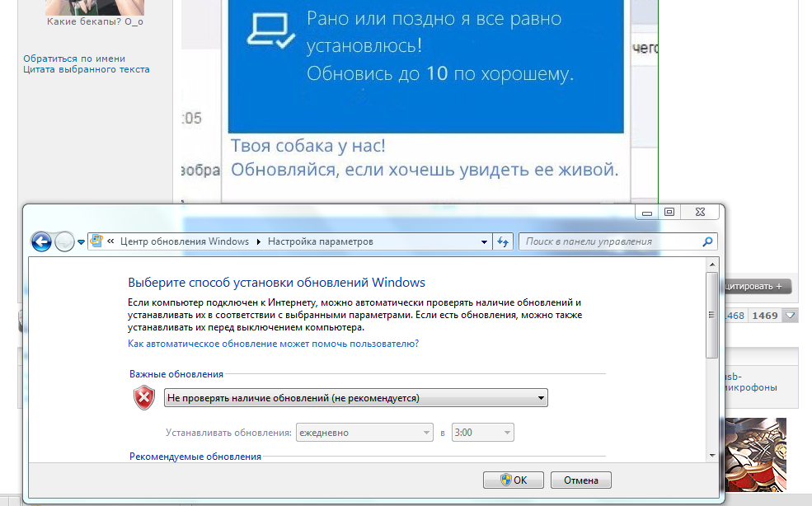Refresh the address bar location

(502, 241)
